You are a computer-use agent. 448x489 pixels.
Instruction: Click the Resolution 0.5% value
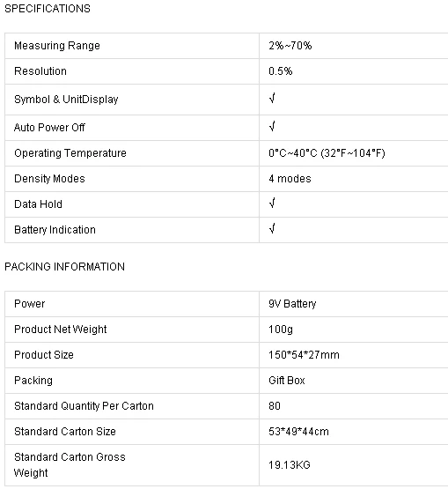281,71
